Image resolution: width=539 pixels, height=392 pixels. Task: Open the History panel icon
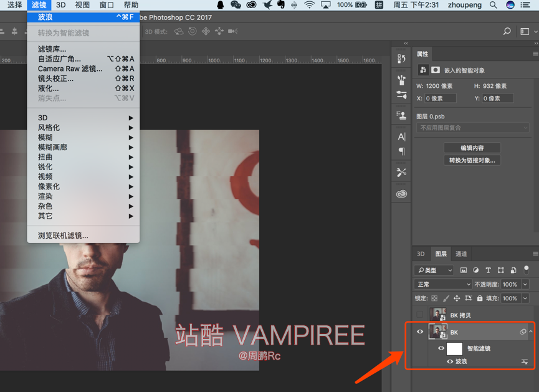(401, 59)
